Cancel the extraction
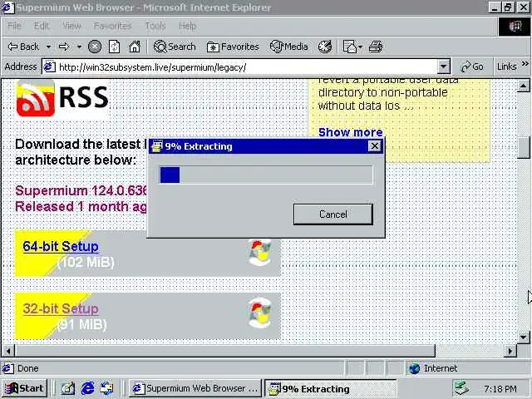Viewport: 532px width, 399px height. 332,214
